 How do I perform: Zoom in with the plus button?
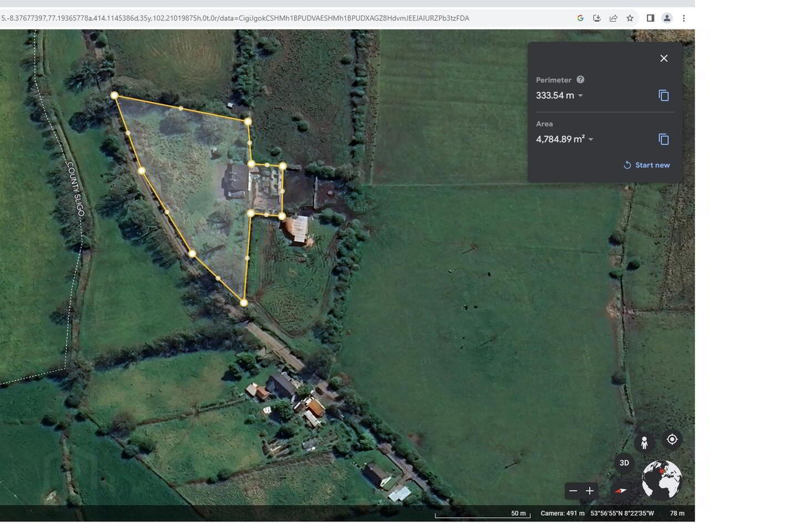click(x=590, y=491)
